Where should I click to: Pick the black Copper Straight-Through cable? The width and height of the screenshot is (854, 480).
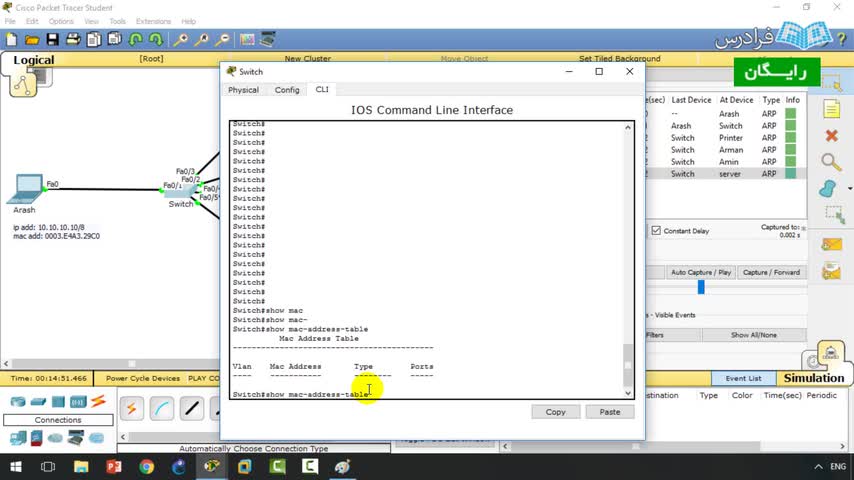pos(192,409)
